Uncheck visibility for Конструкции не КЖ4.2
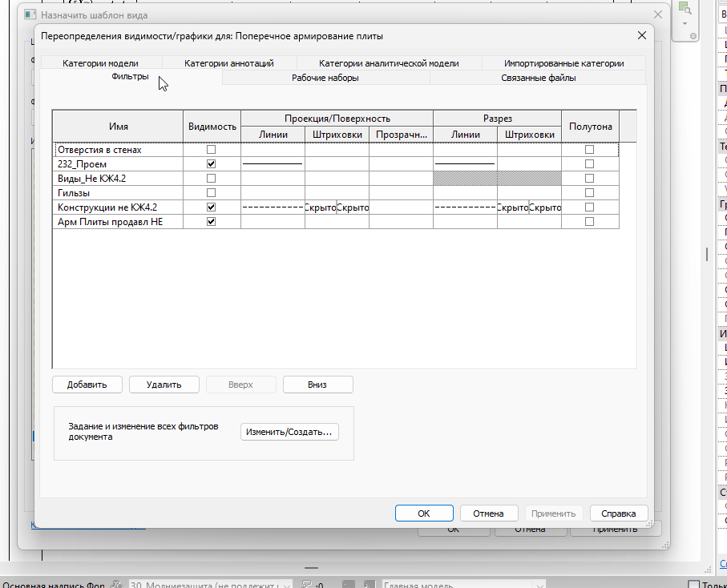 211,207
